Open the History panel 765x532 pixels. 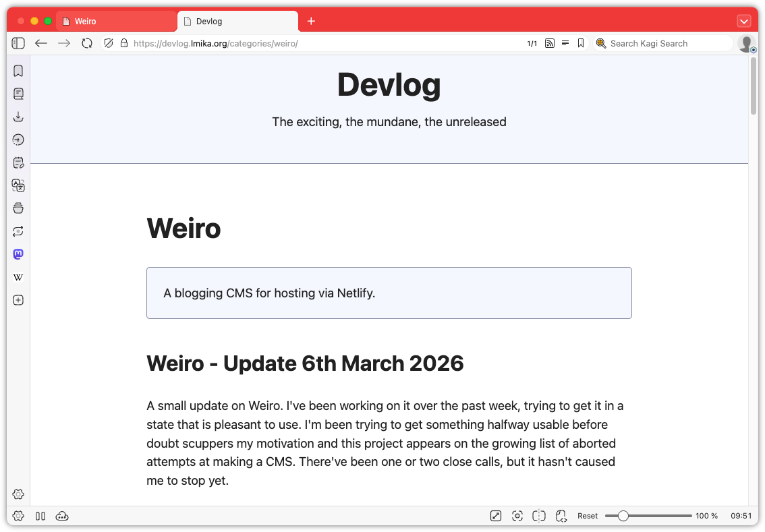pos(18,140)
